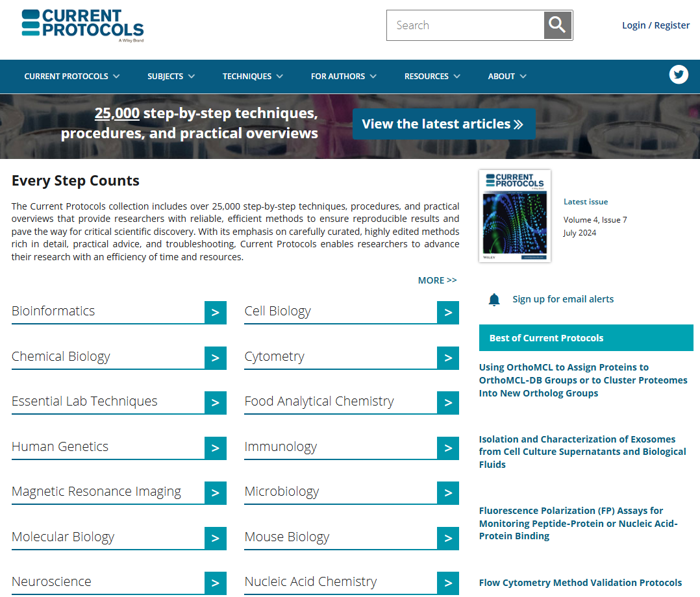Click the arrow button beside Neuroscience
Viewport: 700px width, 597px height.
215,583
